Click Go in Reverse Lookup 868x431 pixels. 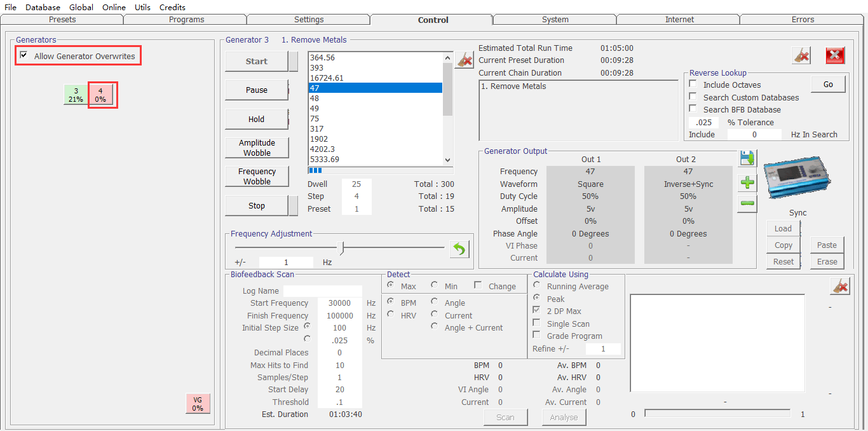coord(828,85)
